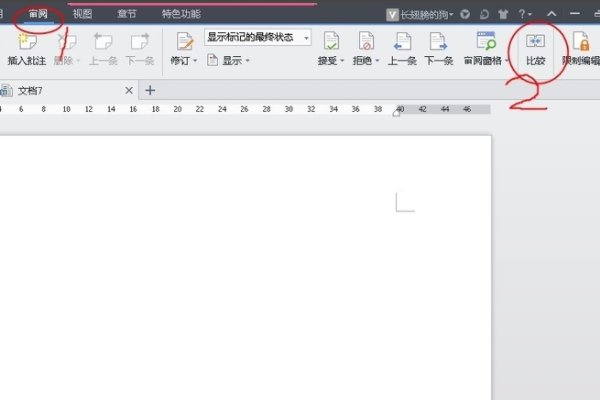The image size is (600, 400).
Task: Expand the 删除 dropdown arrow
Action: (x=78, y=60)
